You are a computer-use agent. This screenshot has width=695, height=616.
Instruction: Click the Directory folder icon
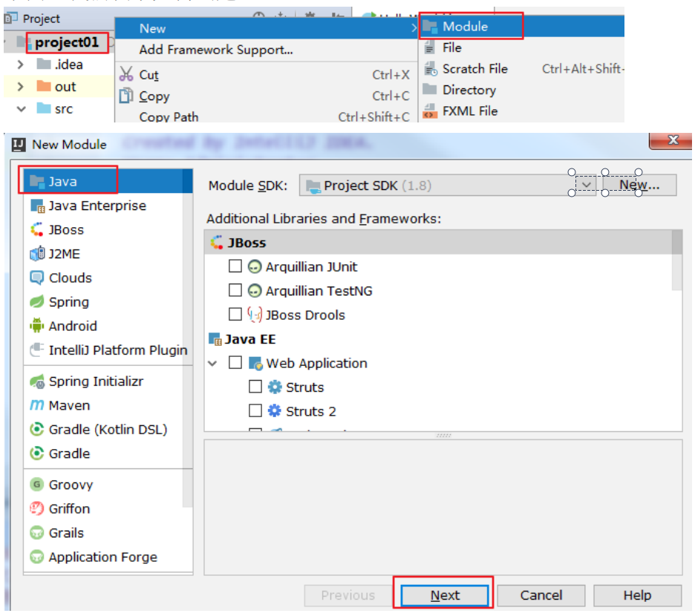pyautogui.click(x=429, y=90)
